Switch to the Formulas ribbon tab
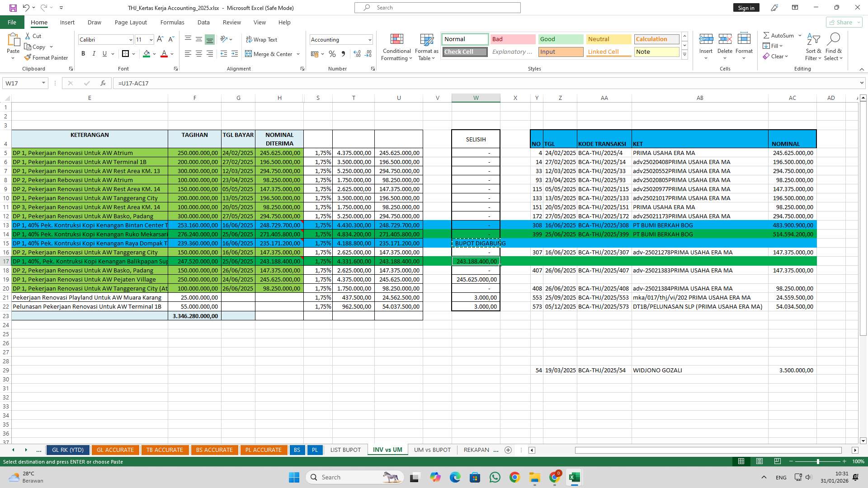The width and height of the screenshot is (868, 488). (x=172, y=22)
